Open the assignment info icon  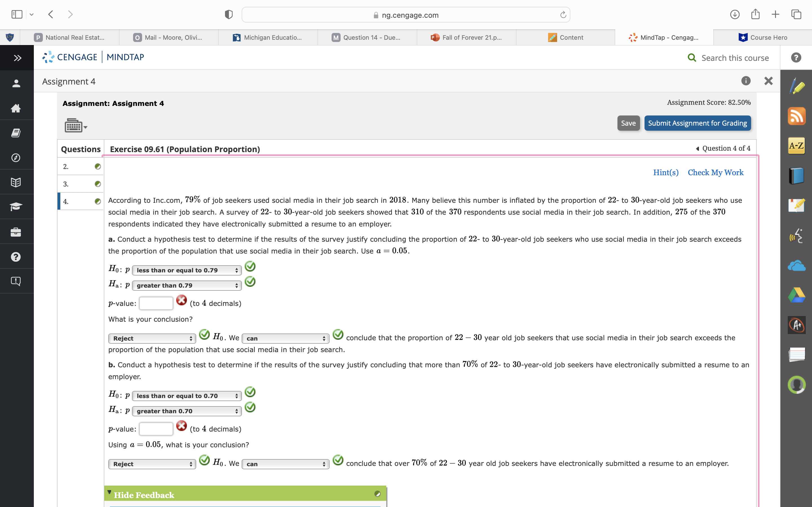point(745,81)
